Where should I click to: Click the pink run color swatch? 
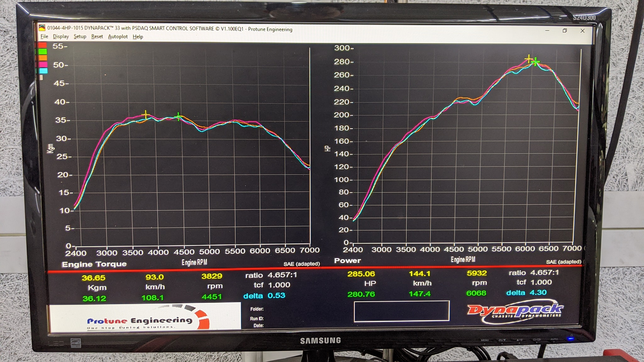(x=42, y=64)
